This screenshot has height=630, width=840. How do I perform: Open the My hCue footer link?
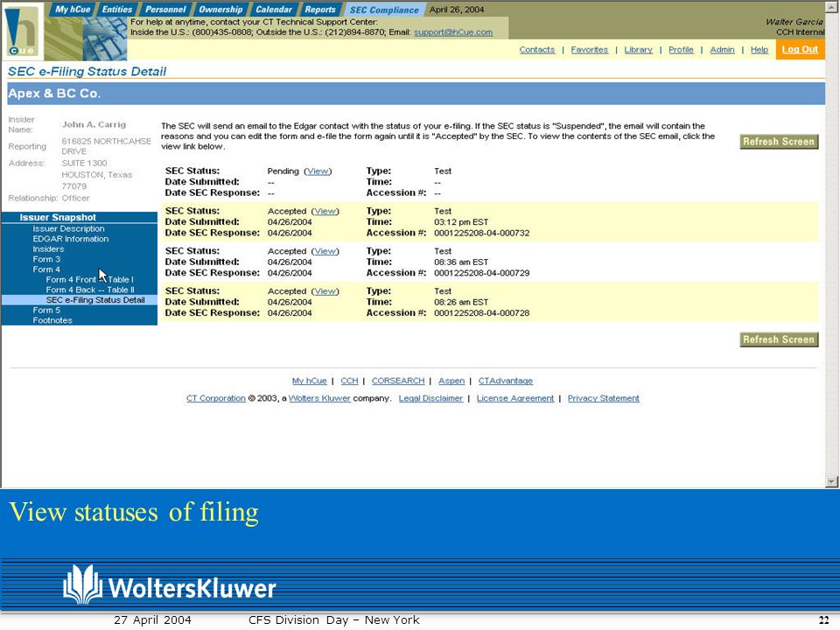309,381
